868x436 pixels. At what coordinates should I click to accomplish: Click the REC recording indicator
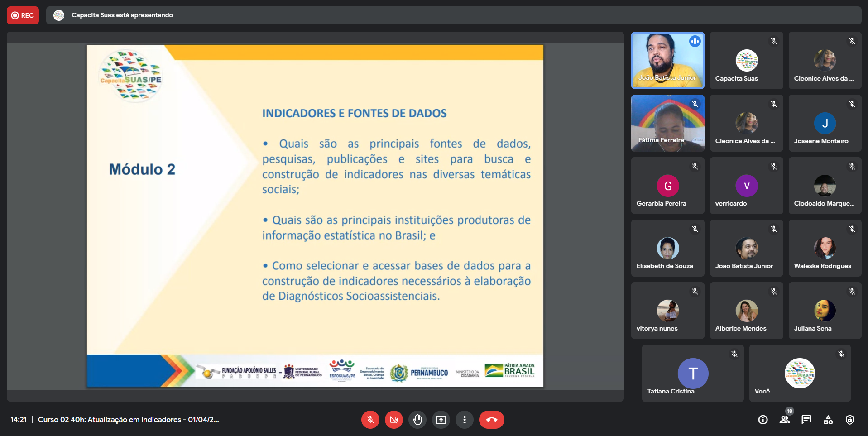pyautogui.click(x=23, y=15)
